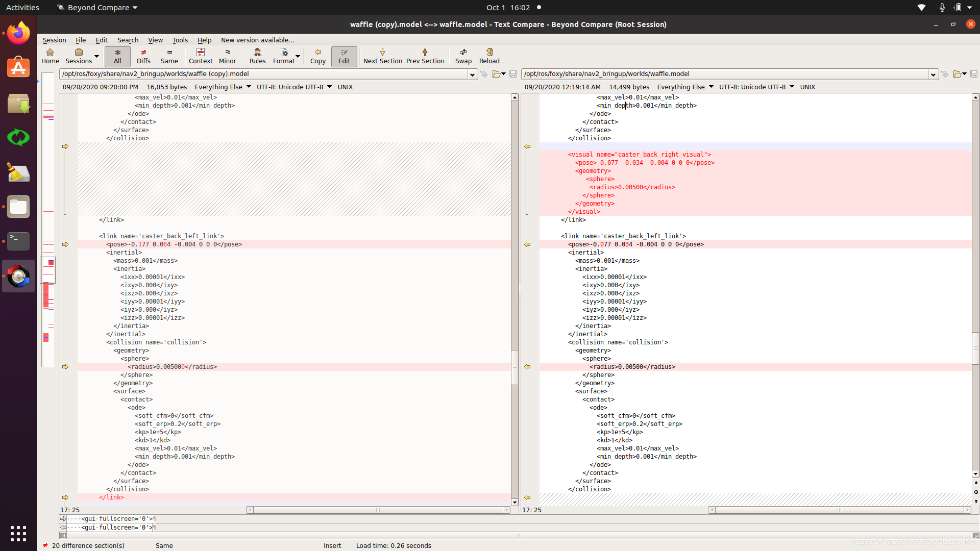Toggle the All display filter
Screen dimensions: 980x551
(117, 56)
